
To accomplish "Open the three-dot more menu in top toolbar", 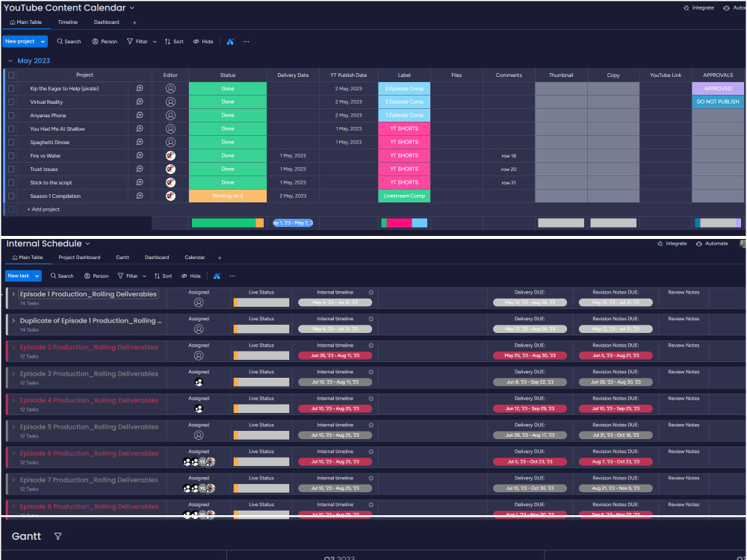I will click(247, 41).
